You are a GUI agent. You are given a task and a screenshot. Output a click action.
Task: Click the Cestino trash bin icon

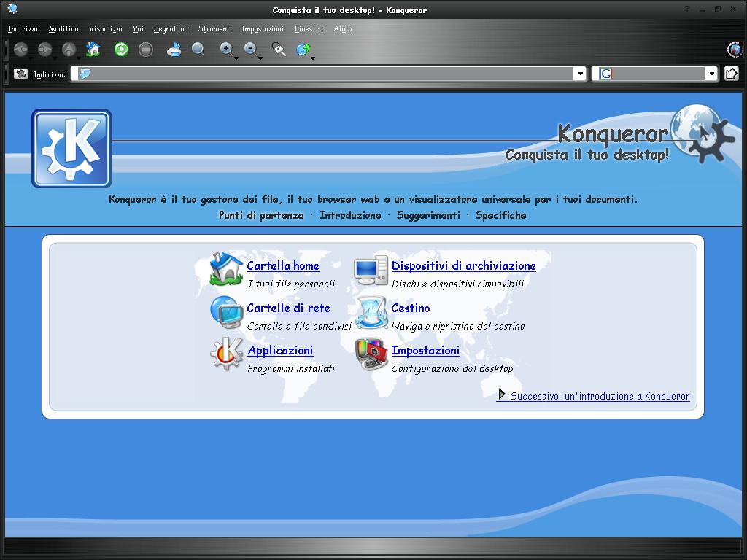pyautogui.click(x=371, y=312)
